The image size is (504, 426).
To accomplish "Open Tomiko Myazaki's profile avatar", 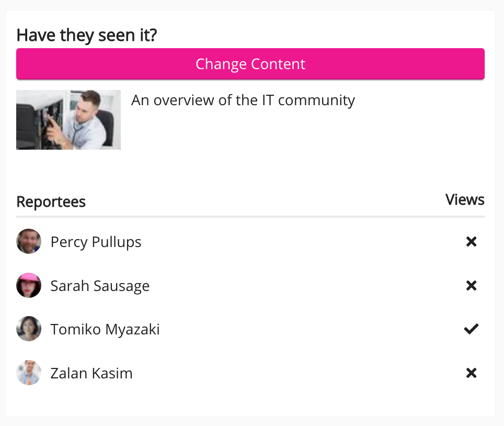I will tap(29, 328).
